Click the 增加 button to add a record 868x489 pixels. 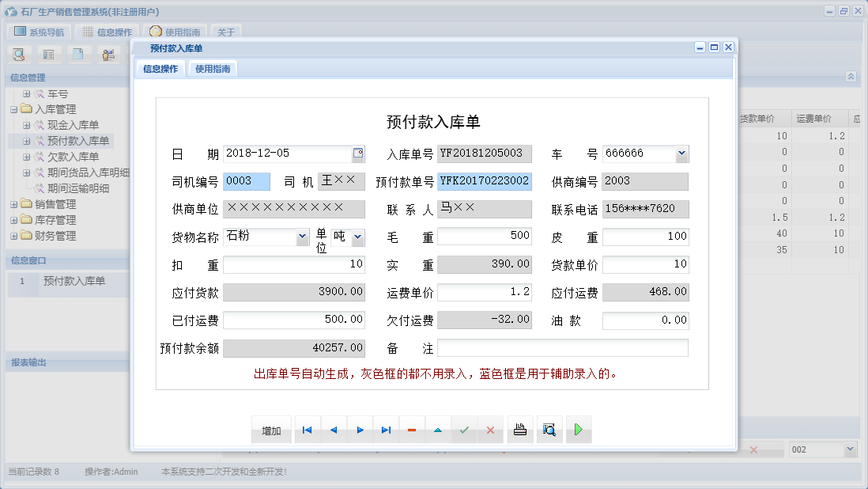271,430
